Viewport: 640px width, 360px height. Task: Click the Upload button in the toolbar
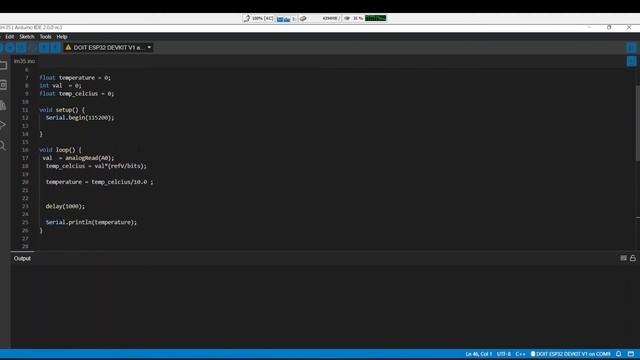click(x=10, y=47)
